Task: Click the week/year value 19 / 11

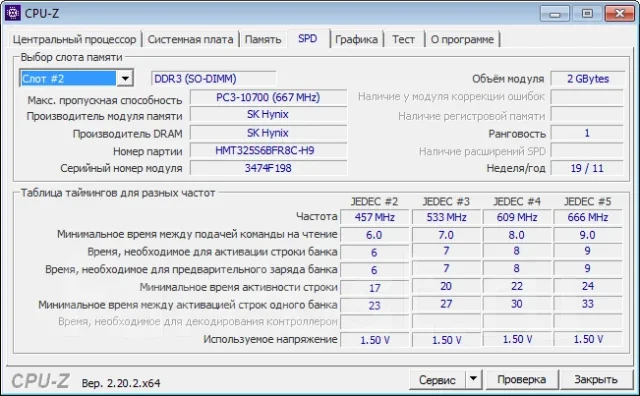Action: pos(587,168)
